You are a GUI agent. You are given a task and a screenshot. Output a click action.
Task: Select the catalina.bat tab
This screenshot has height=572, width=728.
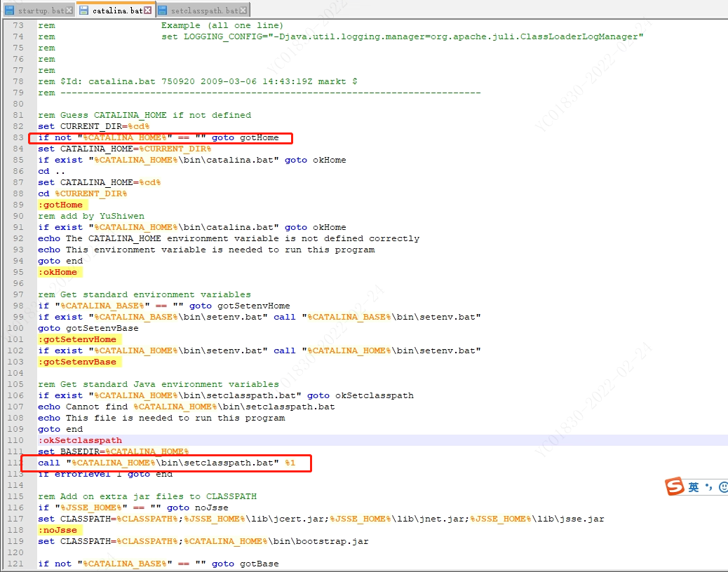tap(117, 11)
